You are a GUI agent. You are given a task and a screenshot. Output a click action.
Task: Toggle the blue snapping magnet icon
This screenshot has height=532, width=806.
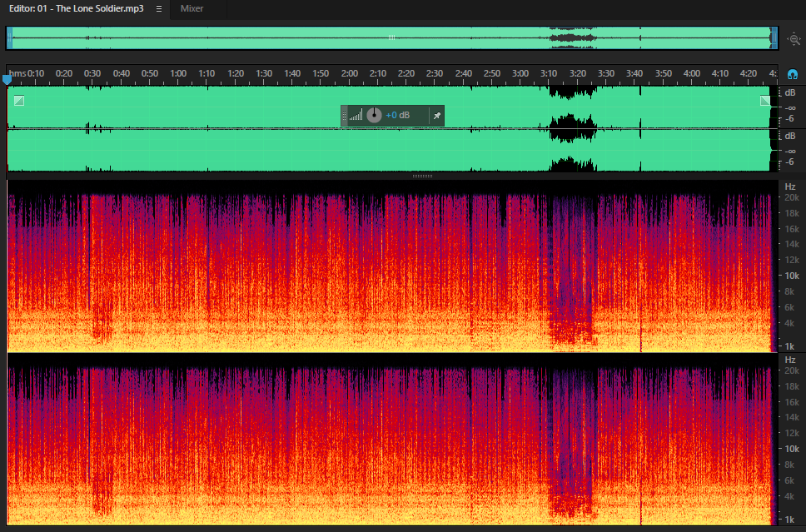[x=792, y=75]
